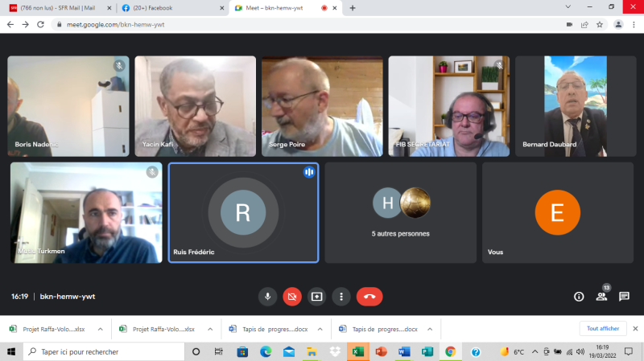Expand the first Projet Raffa-Volo xlsx download menu
The height and width of the screenshot is (361, 644).
(x=100, y=329)
